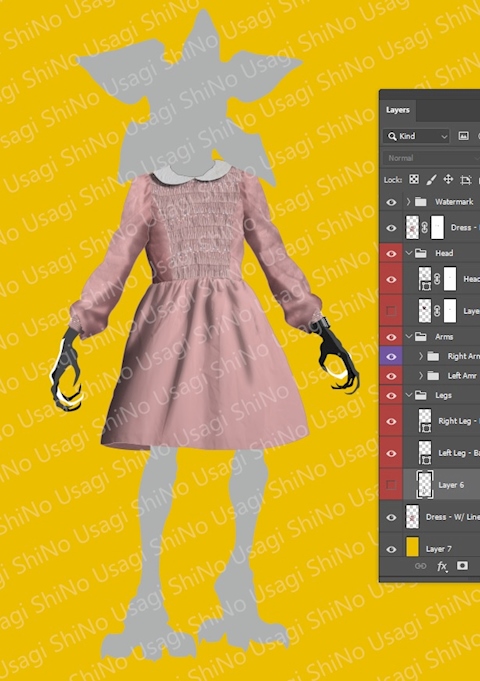The width and height of the screenshot is (480, 681).
Task: Click mask link icon on Head layer
Action: [437, 279]
